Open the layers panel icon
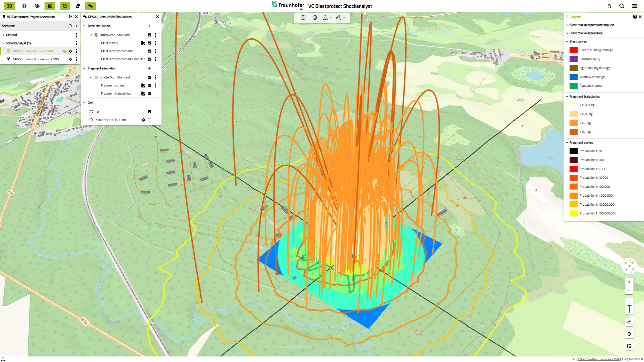The height and width of the screenshot is (362, 644). click(x=24, y=6)
